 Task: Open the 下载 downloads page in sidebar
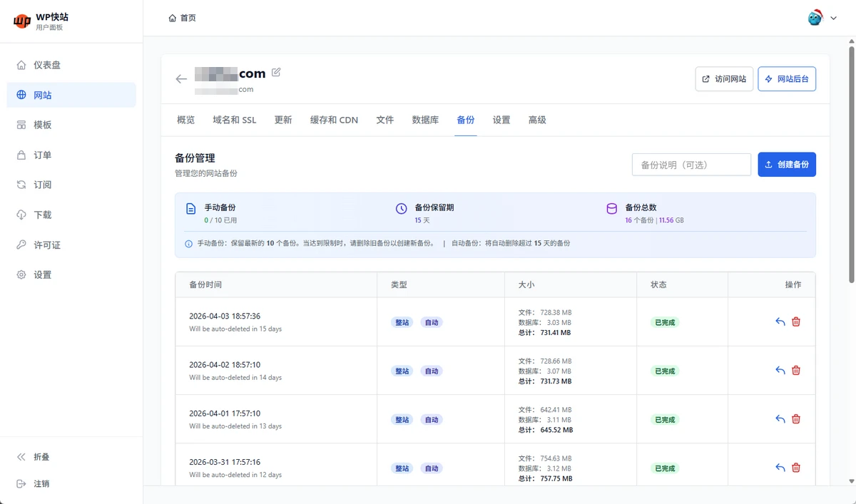pos(42,215)
